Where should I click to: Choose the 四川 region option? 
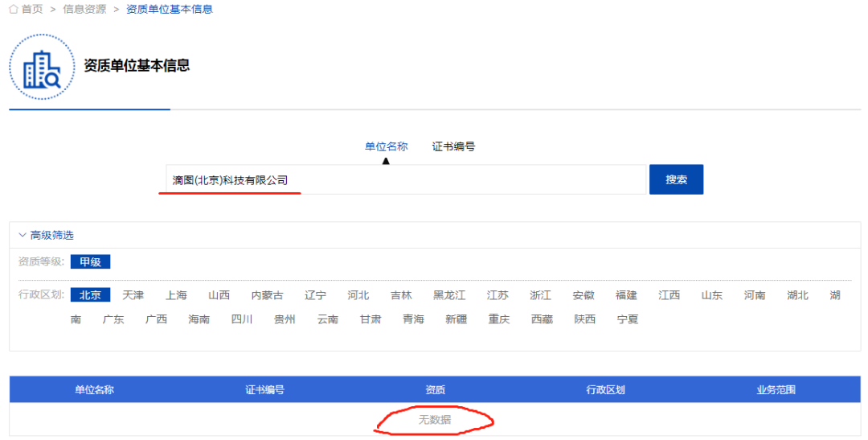point(242,319)
